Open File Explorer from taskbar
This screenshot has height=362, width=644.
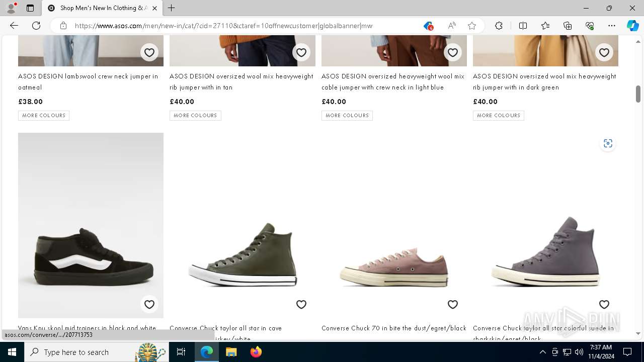(231, 352)
